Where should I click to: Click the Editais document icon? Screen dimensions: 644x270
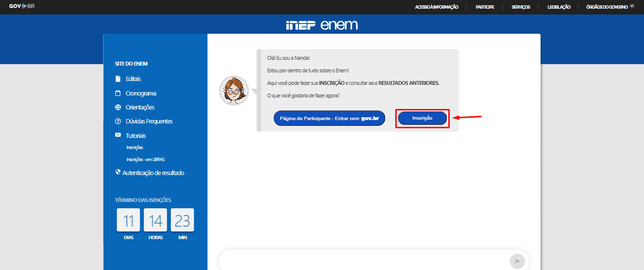click(118, 79)
